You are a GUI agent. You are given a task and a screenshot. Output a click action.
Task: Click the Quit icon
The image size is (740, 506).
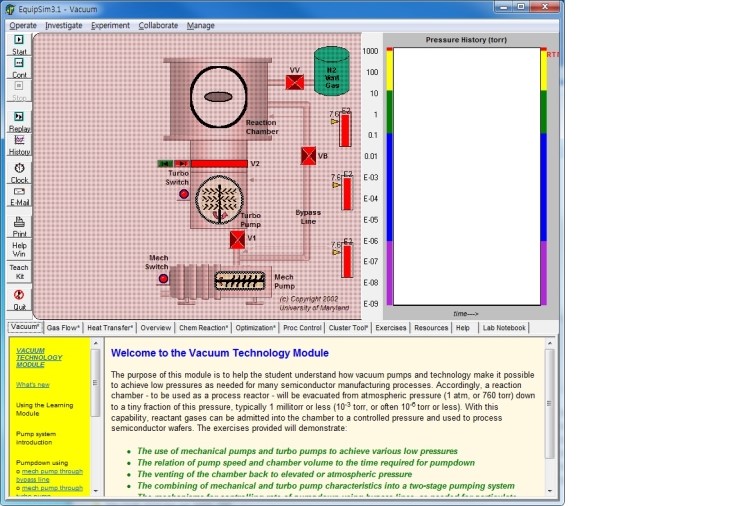pyautogui.click(x=19, y=295)
